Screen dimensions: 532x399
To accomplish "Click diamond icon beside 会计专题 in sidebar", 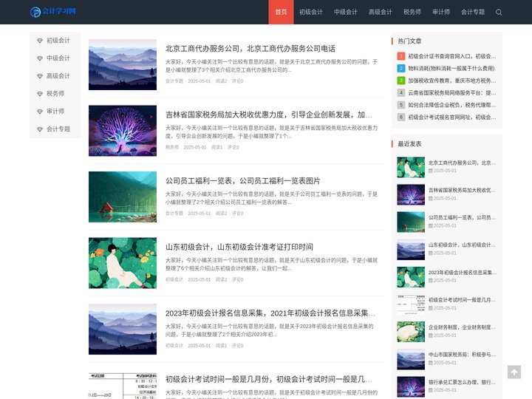I will (40, 129).
